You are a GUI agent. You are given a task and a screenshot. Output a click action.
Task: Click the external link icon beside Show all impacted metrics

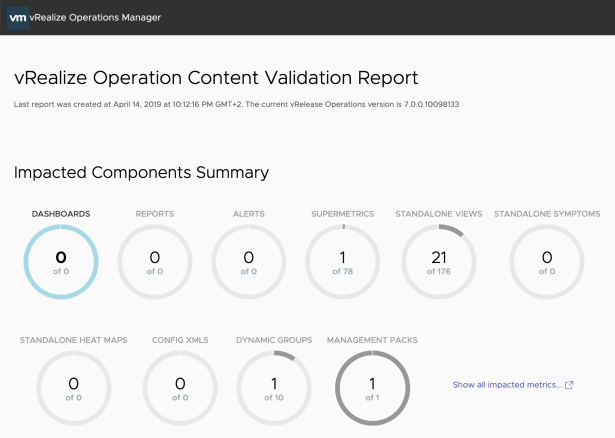[569, 385]
